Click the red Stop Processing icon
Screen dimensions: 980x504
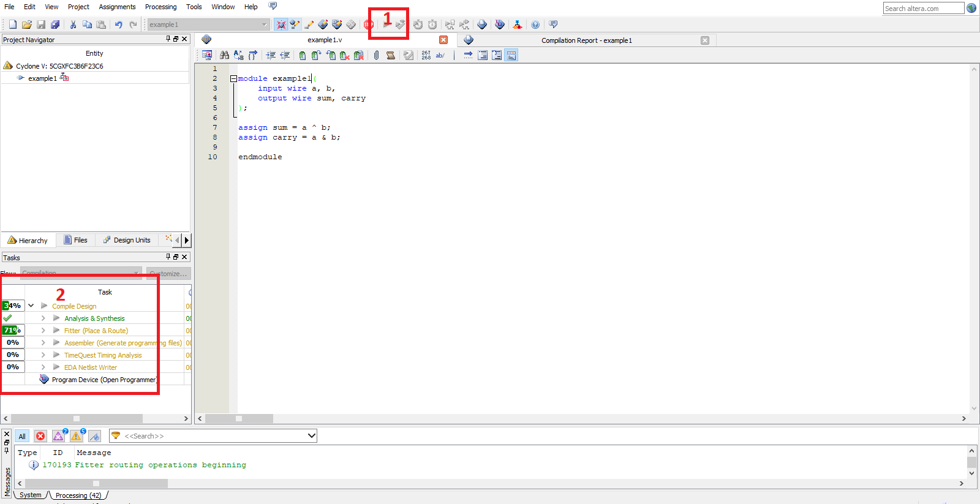[x=367, y=24]
